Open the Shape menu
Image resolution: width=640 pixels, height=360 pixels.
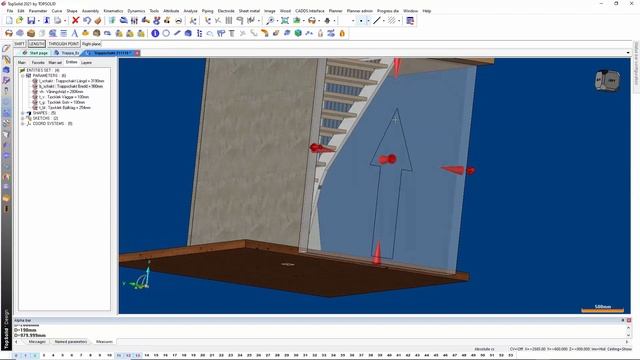pos(72,11)
